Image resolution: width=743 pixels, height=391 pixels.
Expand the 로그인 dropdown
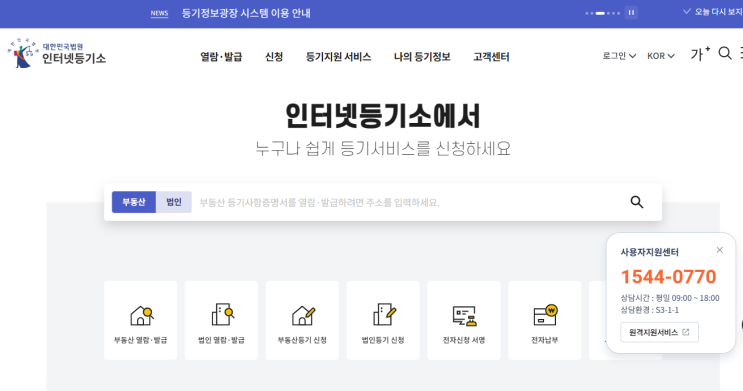[x=619, y=56]
